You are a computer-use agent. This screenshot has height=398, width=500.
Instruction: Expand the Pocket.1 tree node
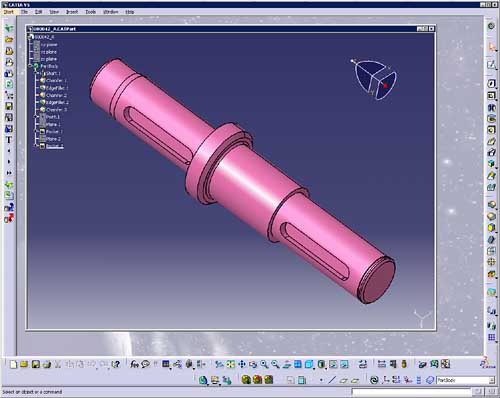click(x=36, y=131)
